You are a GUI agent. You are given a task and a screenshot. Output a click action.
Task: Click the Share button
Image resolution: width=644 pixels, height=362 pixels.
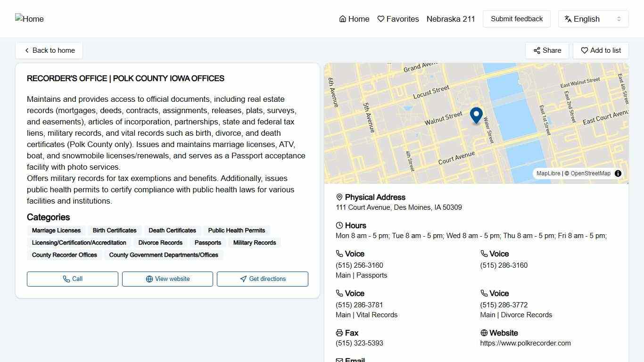(x=547, y=50)
